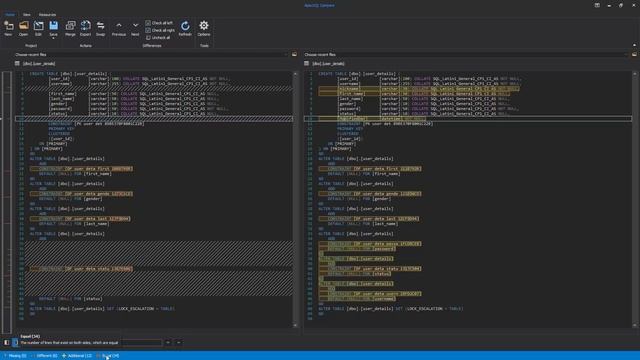The height and width of the screenshot is (360, 640).
Task: Open left Choose recent files dropdown
Action: point(150,54)
